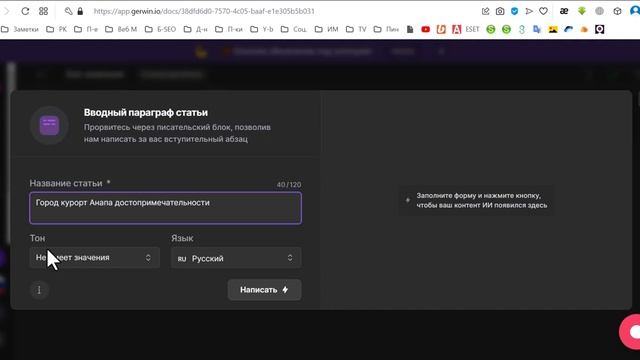Reload the page with the refresh icon
Image resolution: width=640 pixels, height=360 pixels.
point(25,11)
